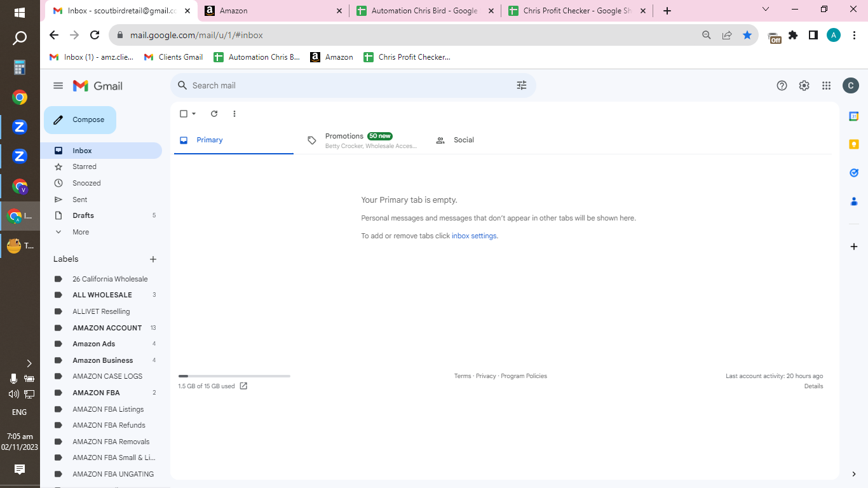Click the storage usage progress bar
The height and width of the screenshot is (488, 868).
234,376
